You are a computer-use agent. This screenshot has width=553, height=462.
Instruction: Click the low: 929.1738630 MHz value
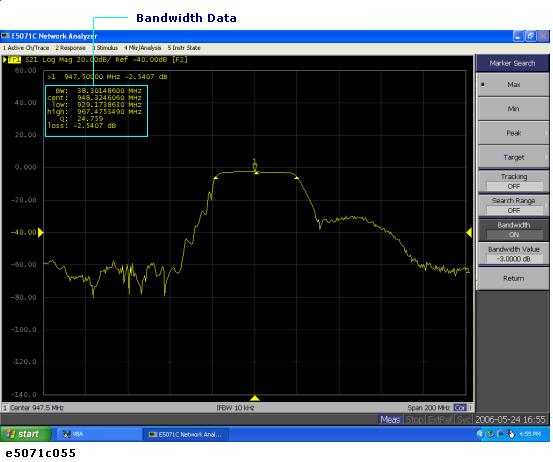tap(109, 105)
